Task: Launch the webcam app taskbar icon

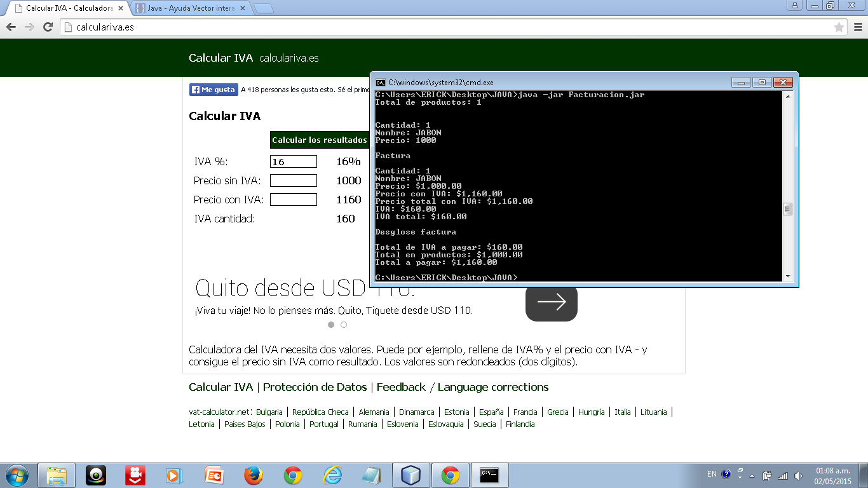Action: click(x=96, y=475)
